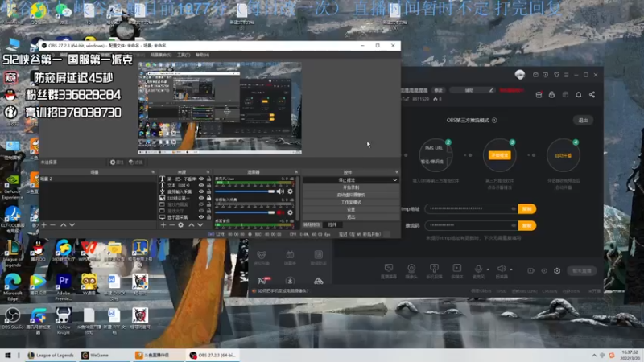Open settings from OBS controls

(x=351, y=209)
